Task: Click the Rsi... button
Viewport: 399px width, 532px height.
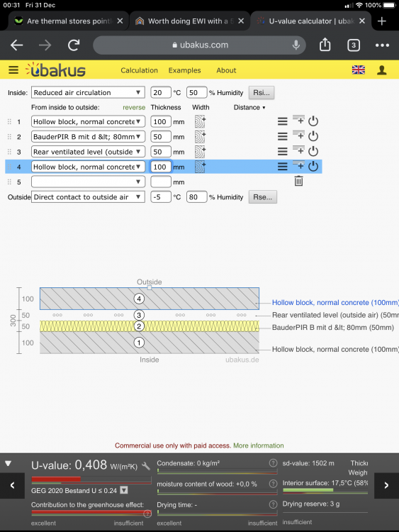Action: point(262,93)
